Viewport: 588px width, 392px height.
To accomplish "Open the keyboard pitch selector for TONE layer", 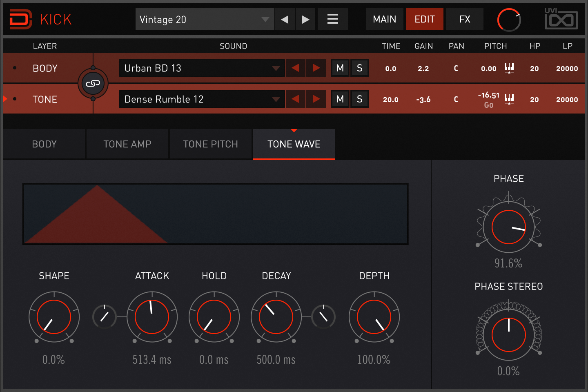I will [509, 99].
